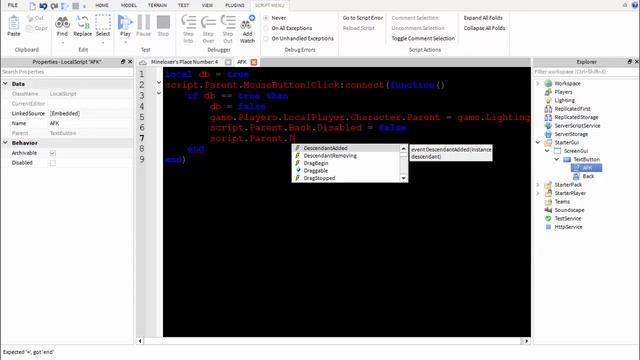Expand the StarterPlayer tree node
The height and width of the screenshot is (360, 640).
[538, 193]
